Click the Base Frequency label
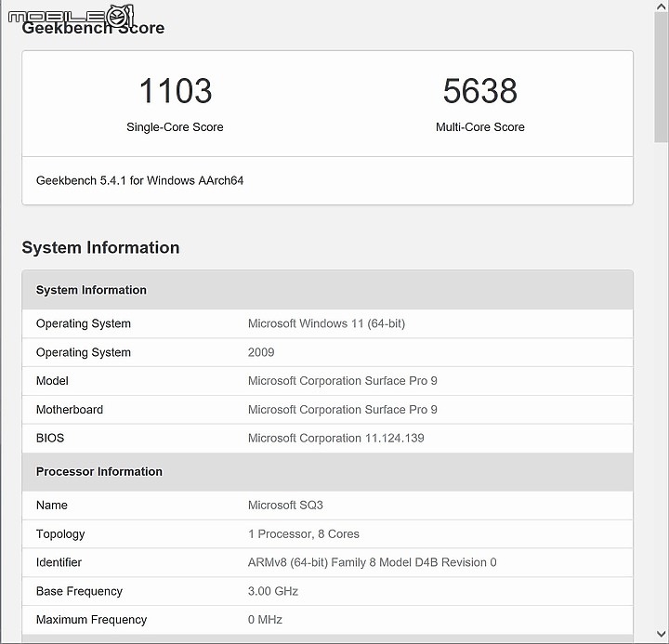The image size is (669, 644). (x=79, y=591)
